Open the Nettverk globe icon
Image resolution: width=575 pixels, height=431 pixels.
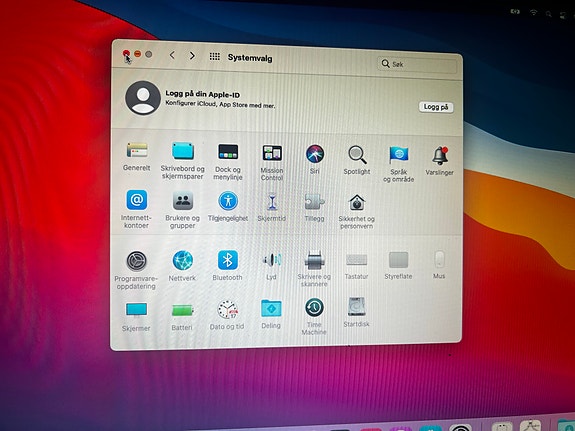pyautogui.click(x=183, y=261)
